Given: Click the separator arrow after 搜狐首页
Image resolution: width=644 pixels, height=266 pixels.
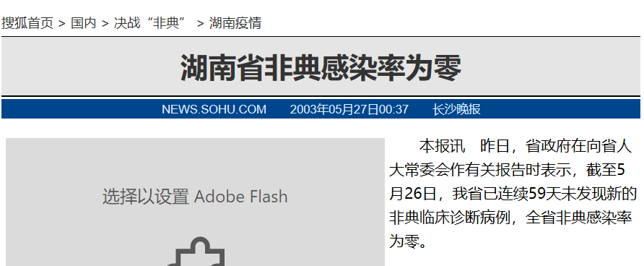Looking at the screenshot, I should point(62,23).
